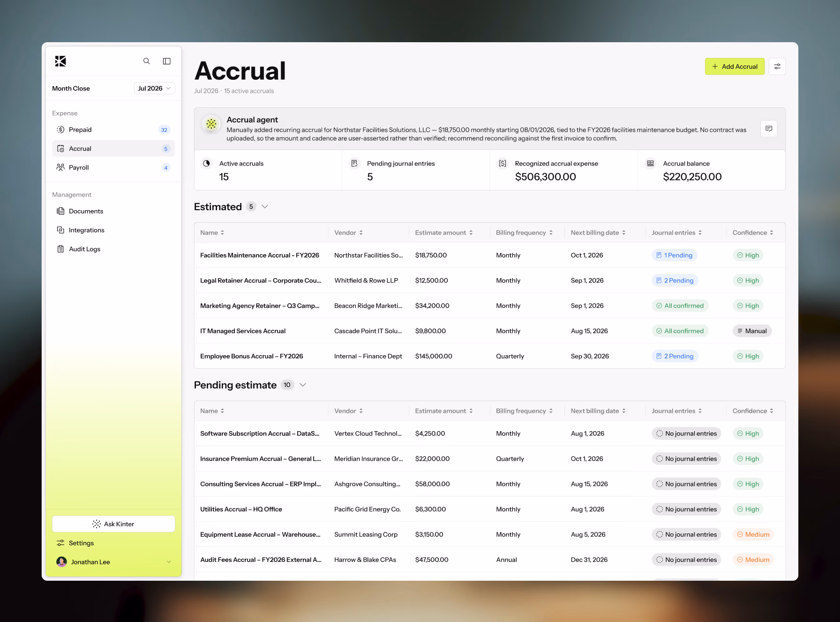Click Medium badge for Equipment Lease Accrual
Screen dimensions: 840x622
click(753, 534)
